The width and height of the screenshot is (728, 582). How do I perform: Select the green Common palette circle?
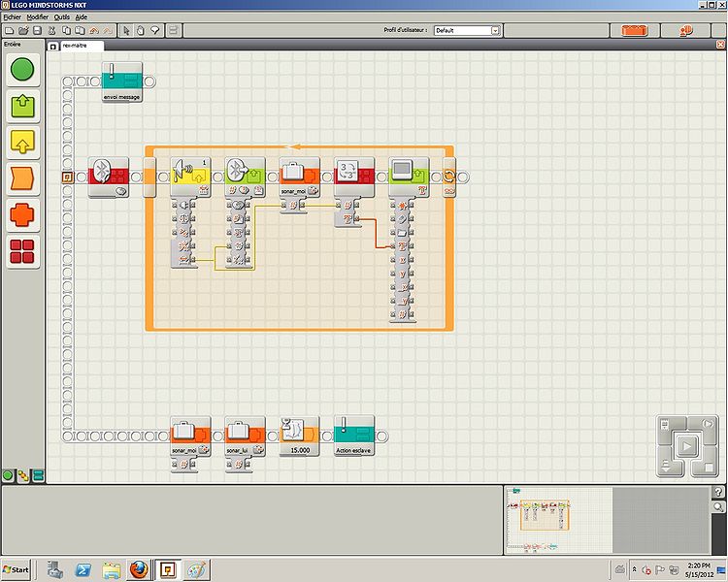pos(22,70)
